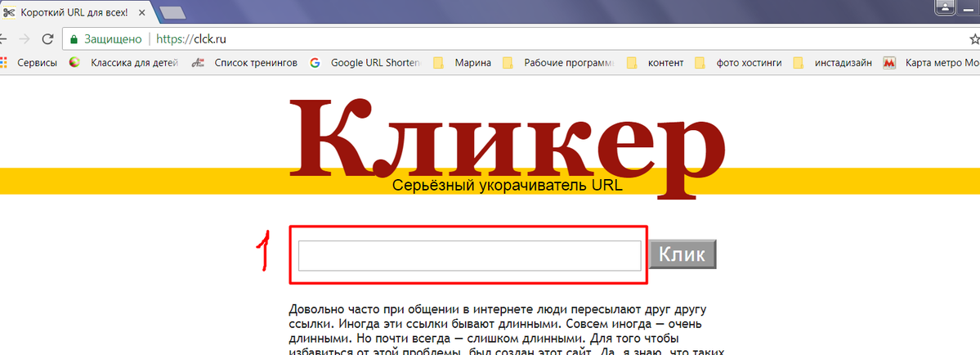Click the Серьёзный укорачиватель URL subtitle
This screenshot has height=355, width=980.
(x=508, y=186)
